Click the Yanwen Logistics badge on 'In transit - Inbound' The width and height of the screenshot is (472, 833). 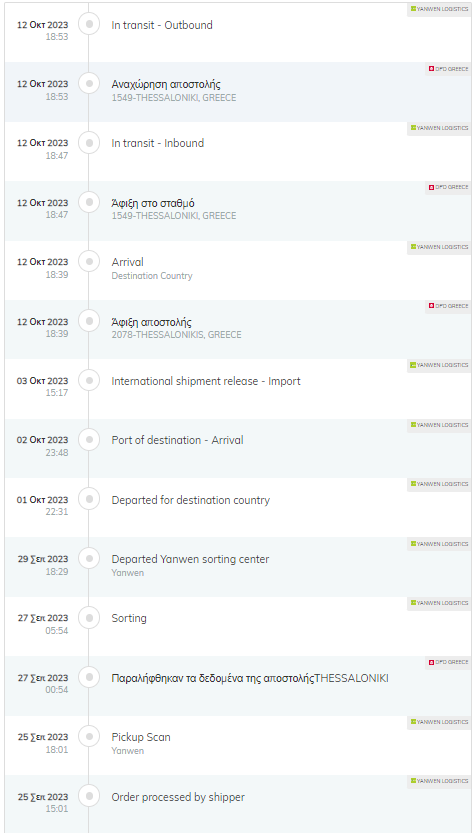[x=439, y=128]
